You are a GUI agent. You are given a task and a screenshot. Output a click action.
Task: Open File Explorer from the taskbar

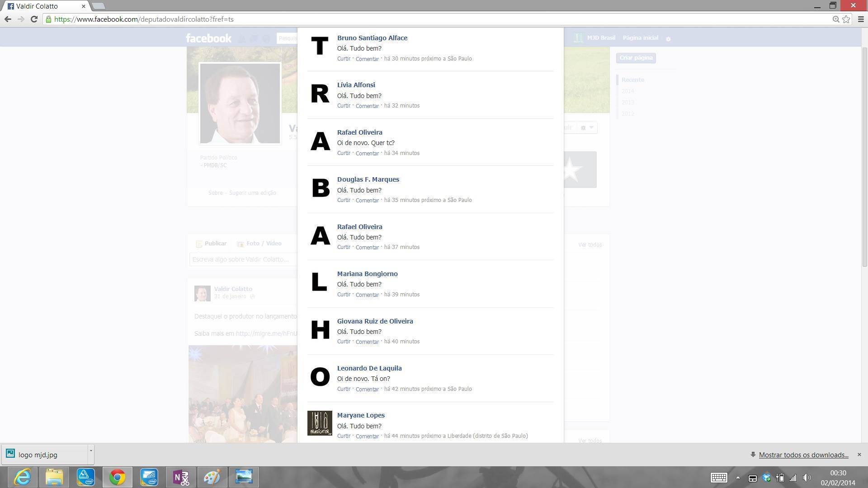(54, 477)
